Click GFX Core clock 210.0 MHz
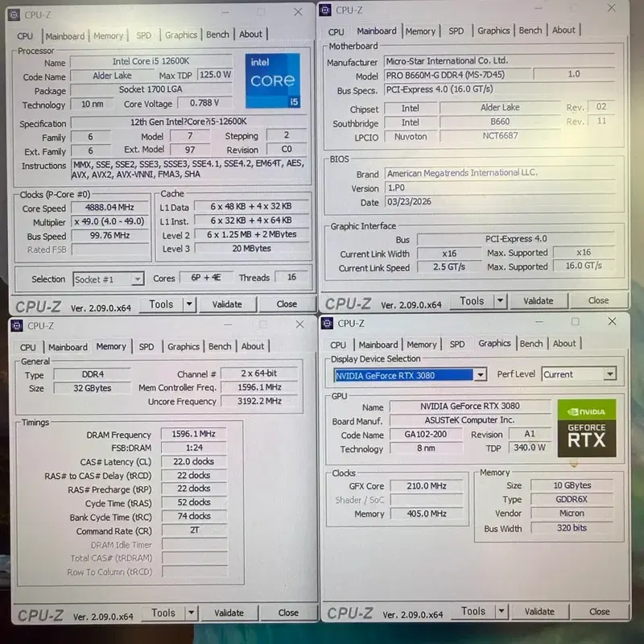The width and height of the screenshot is (644, 644). 427,486
